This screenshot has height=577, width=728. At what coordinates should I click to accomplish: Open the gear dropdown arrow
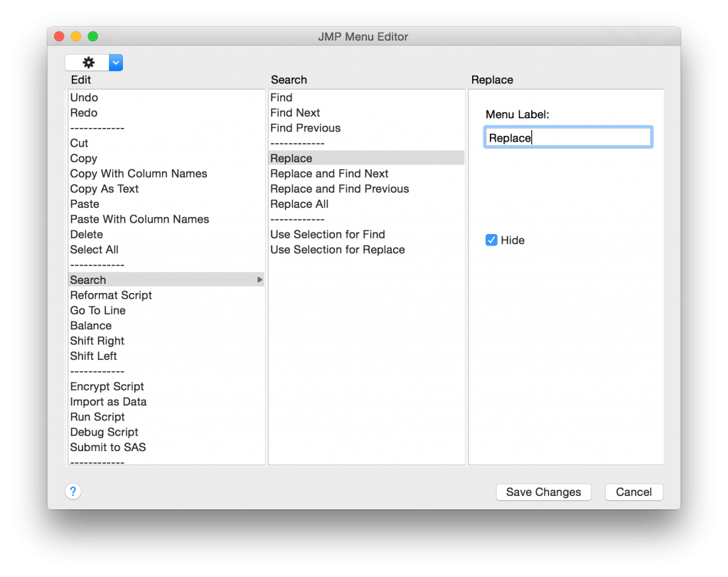pos(116,63)
